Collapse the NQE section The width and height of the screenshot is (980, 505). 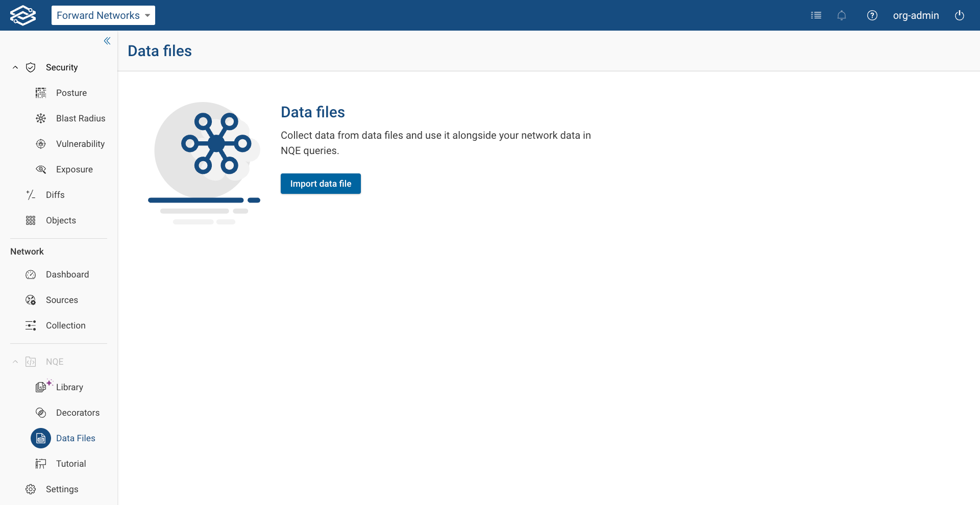coord(14,361)
